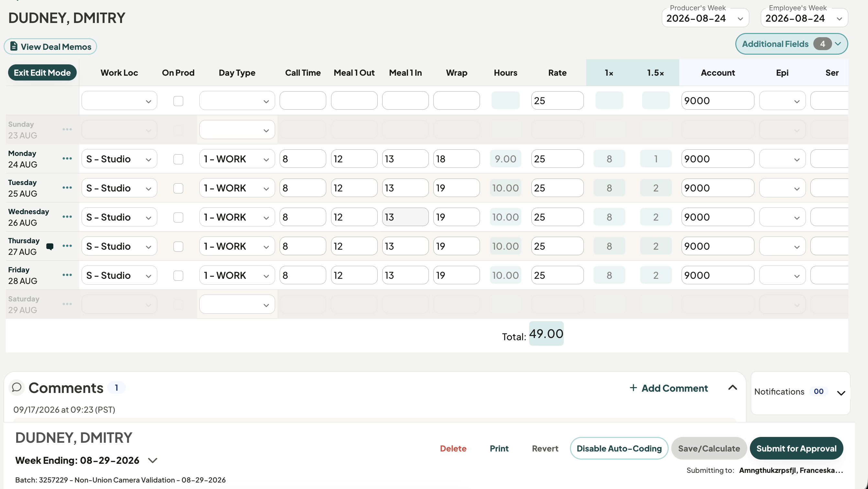Click the Comments speech bubble icon

(17, 387)
